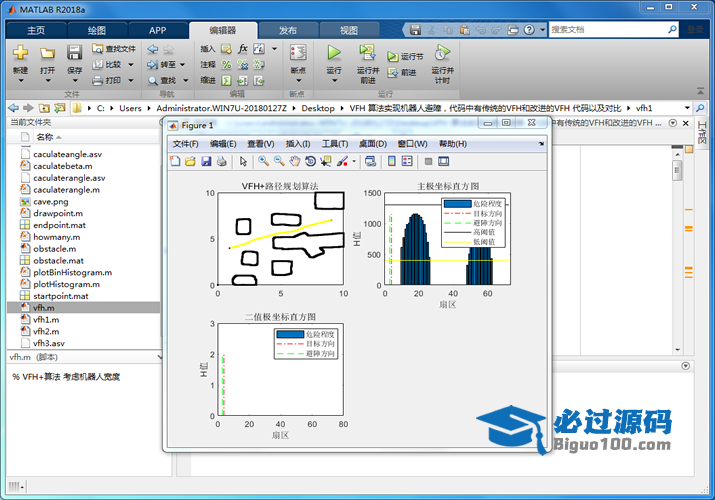Click Hide Plot Tools icon in Figure 1
Viewport: 715px width, 500px height.
click(x=428, y=161)
